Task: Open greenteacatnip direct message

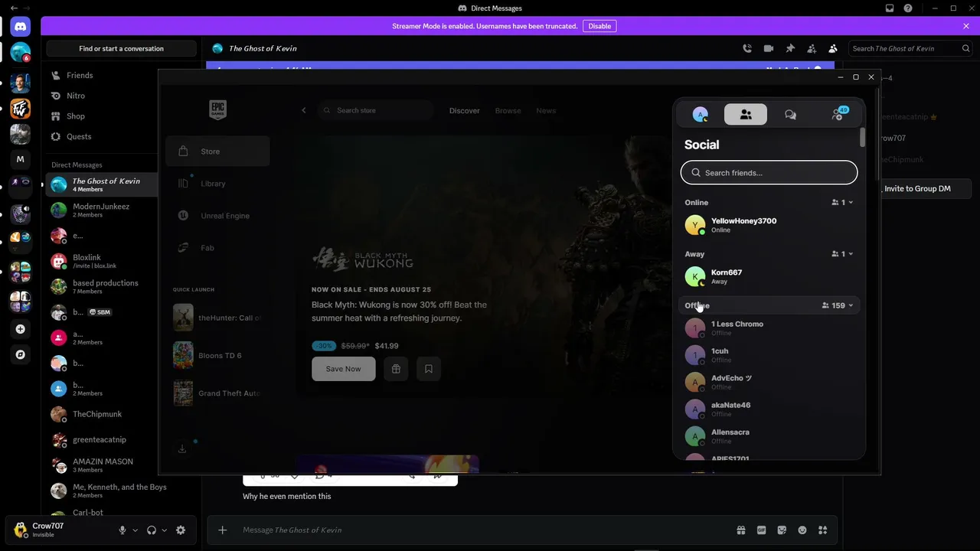Action: (103, 440)
